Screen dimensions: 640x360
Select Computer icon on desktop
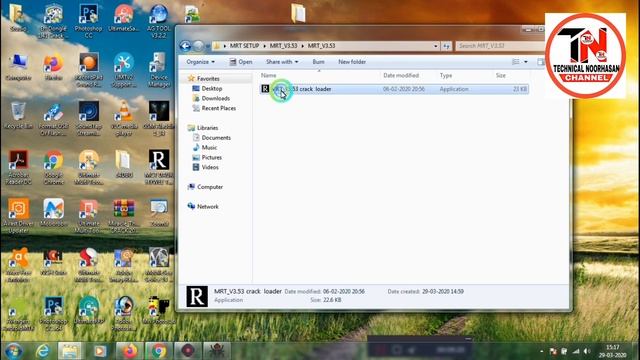pos(18,67)
